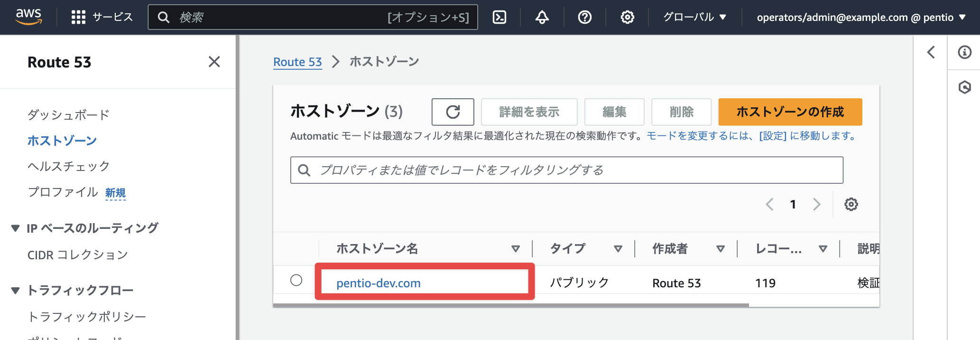Open the help question mark icon

(585, 18)
